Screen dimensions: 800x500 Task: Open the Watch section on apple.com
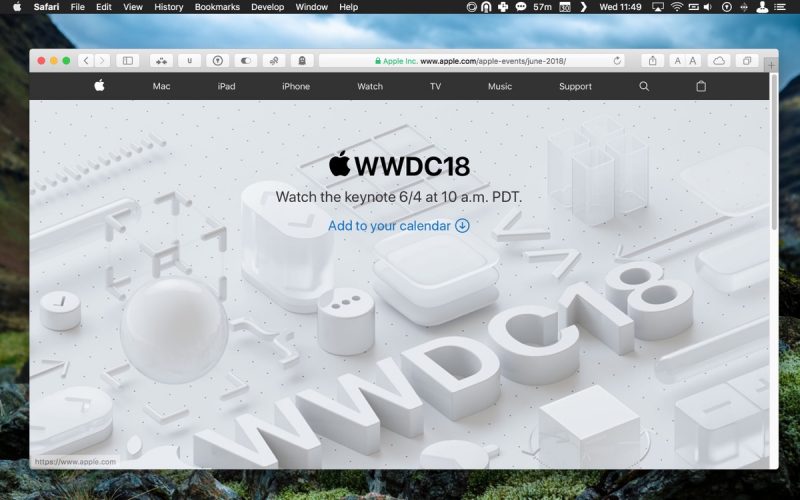370,86
